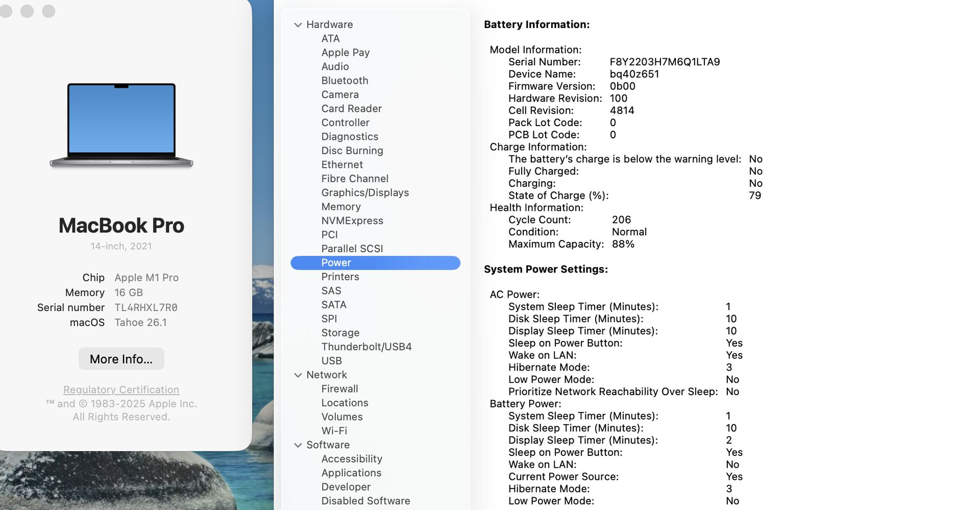Collapse the Network section chevron
Screen dimensions: 980x510
point(298,375)
